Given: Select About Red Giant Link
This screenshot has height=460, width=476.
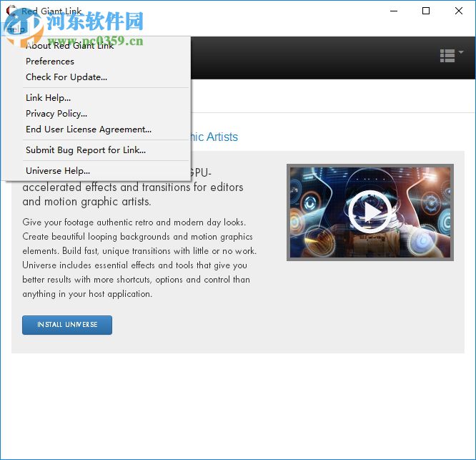Looking at the screenshot, I should click(x=69, y=46).
